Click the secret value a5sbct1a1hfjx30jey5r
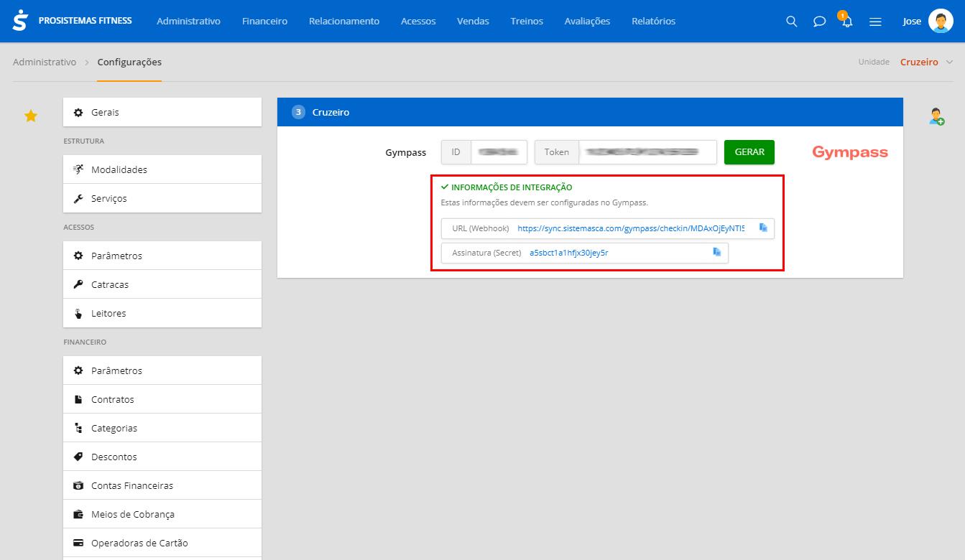Image resolution: width=965 pixels, height=560 pixels. point(569,253)
